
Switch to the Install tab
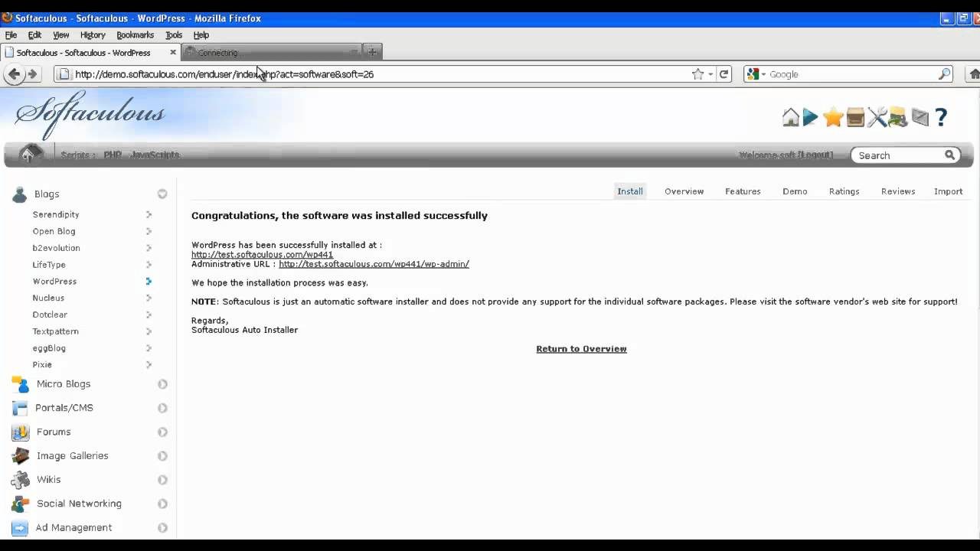pos(630,191)
